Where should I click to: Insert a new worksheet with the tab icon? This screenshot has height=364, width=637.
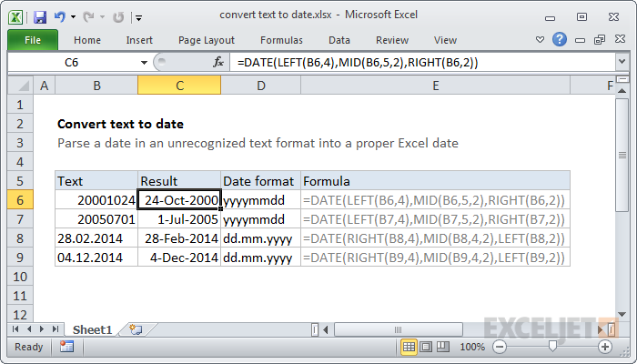(136, 329)
